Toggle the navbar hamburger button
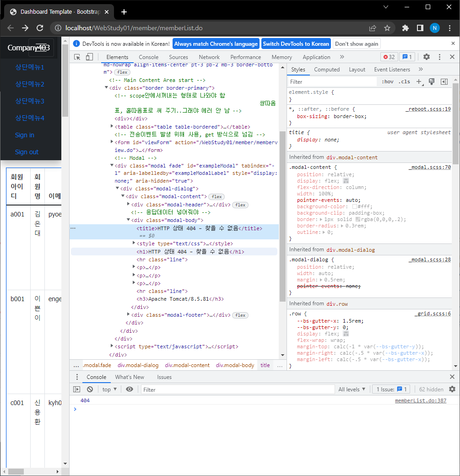This screenshot has width=460, height=476. point(41,48)
